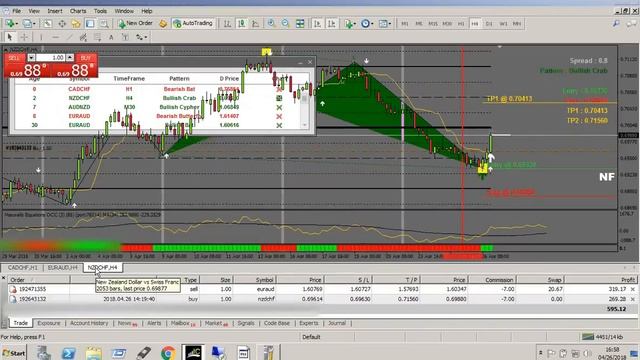
Task: Toggle the AutoTrading button
Action: tap(193, 24)
